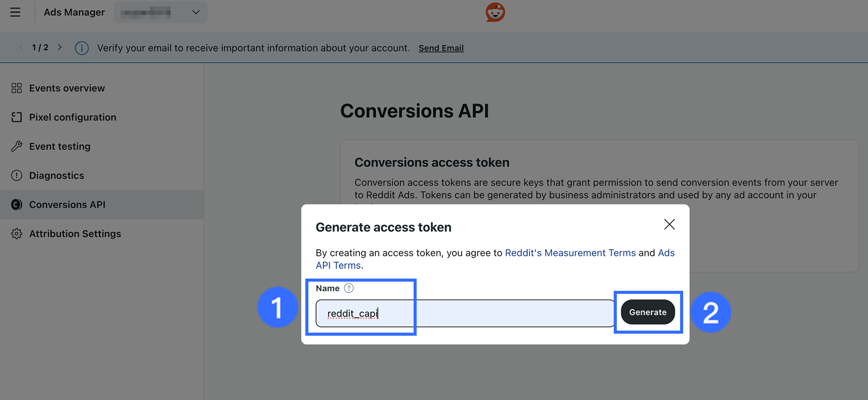Open Diagnostics sidebar item
The width and height of the screenshot is (868, 400).
pos(57,176)
